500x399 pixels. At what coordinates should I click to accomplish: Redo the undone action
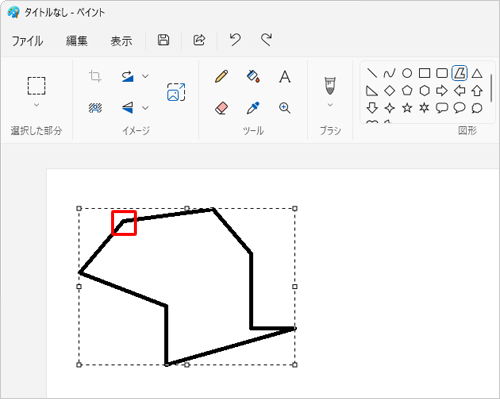click(266, 40)
